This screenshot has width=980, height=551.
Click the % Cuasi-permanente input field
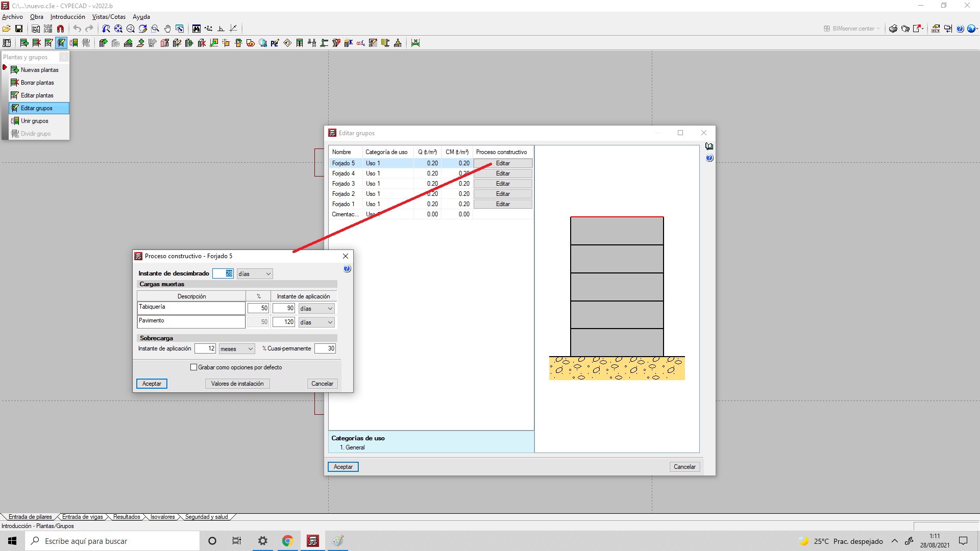coord(325,348)
